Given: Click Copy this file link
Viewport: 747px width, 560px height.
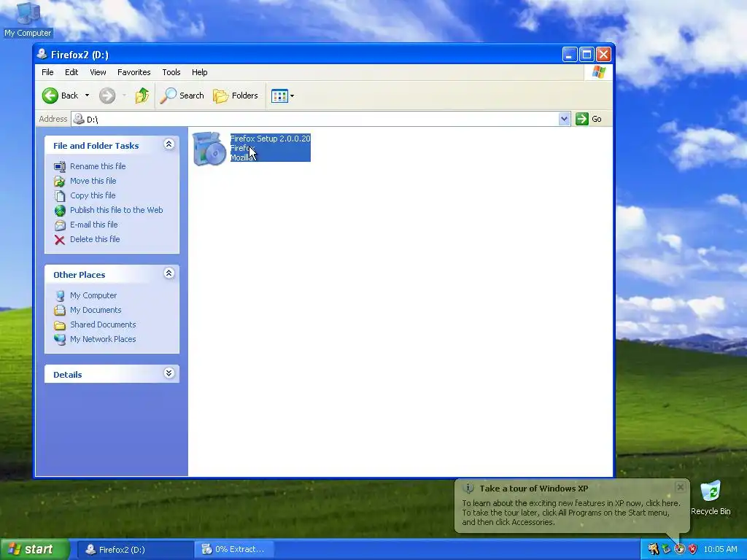Looking at the screenshot, I should (x=93, y=195).
